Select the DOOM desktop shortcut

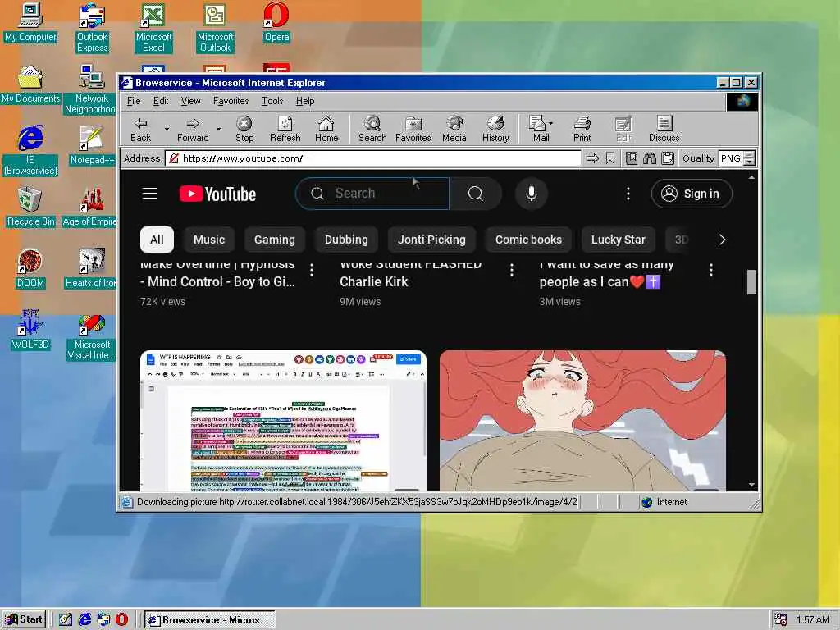click(30, 268)
